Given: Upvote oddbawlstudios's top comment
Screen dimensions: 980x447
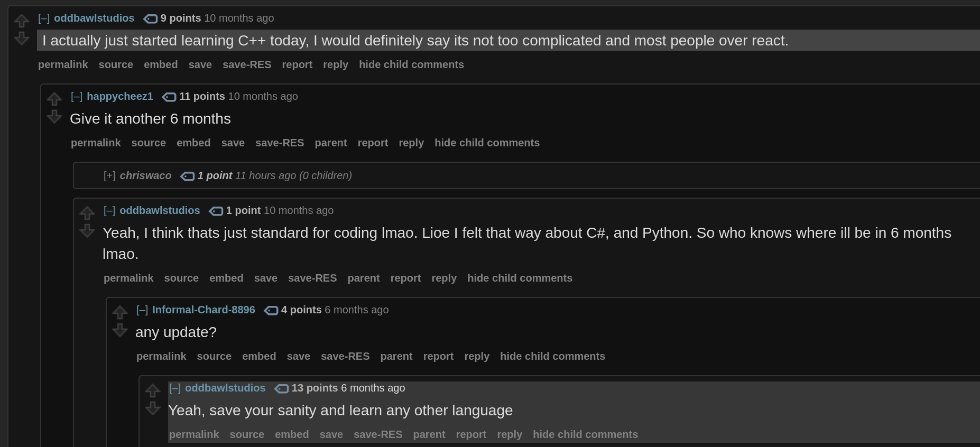Looking at the screenshot, I should pos(21,21).
